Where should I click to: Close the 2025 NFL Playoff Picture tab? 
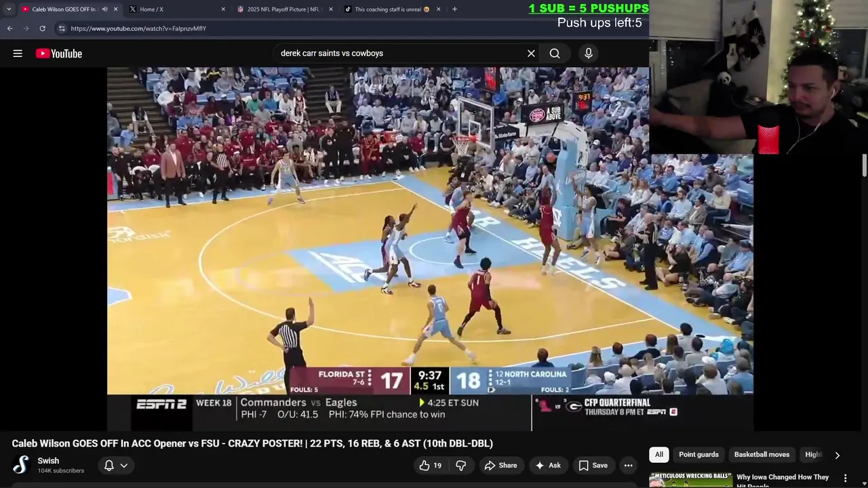[x=330, y=9]
